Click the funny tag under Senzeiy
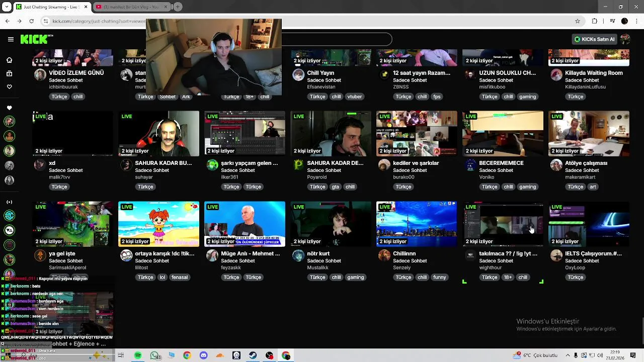Viewport: 644px width, 362px height. [439, 277]
